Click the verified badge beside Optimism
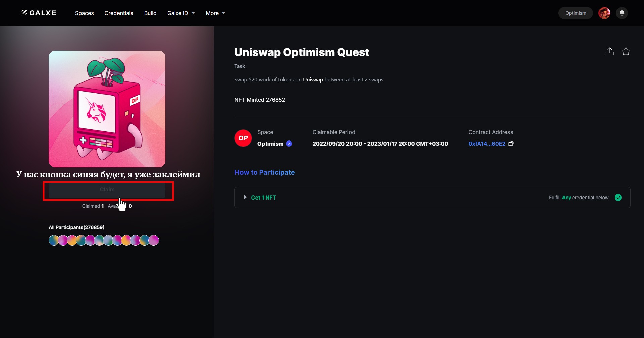 click(289, 144)
